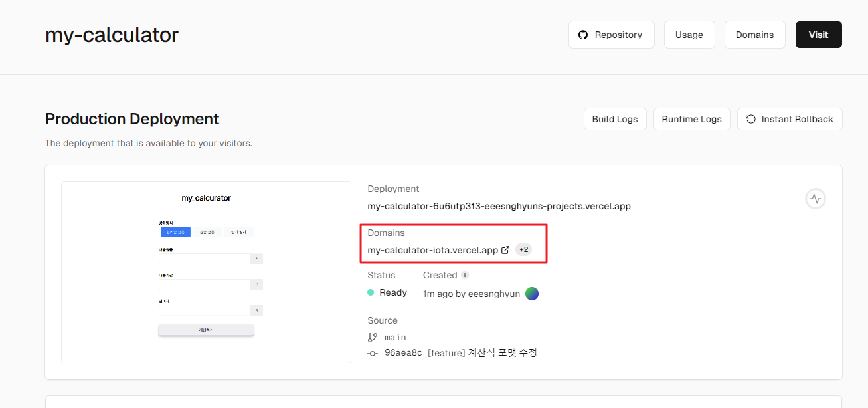This screenshot has width=868, height=408.
Task: Click the my-calculator project title
Action: [x=112, y=35]
